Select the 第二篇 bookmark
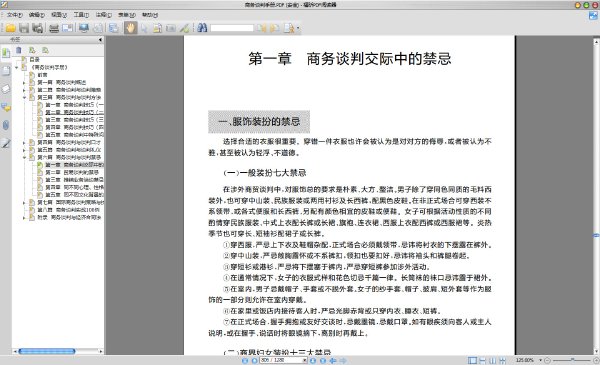Screen dimensions: 600x365 pos(69,90)
